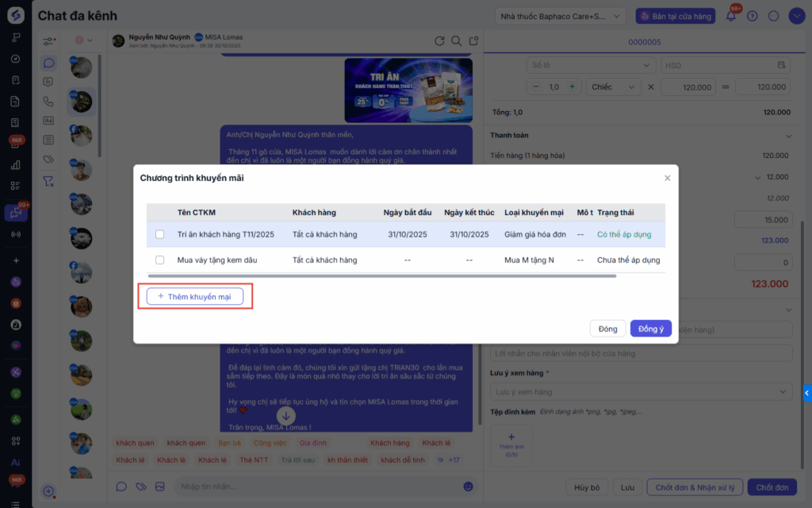
Task: Open the reports bar chart icon
Action: pos(16,165)
